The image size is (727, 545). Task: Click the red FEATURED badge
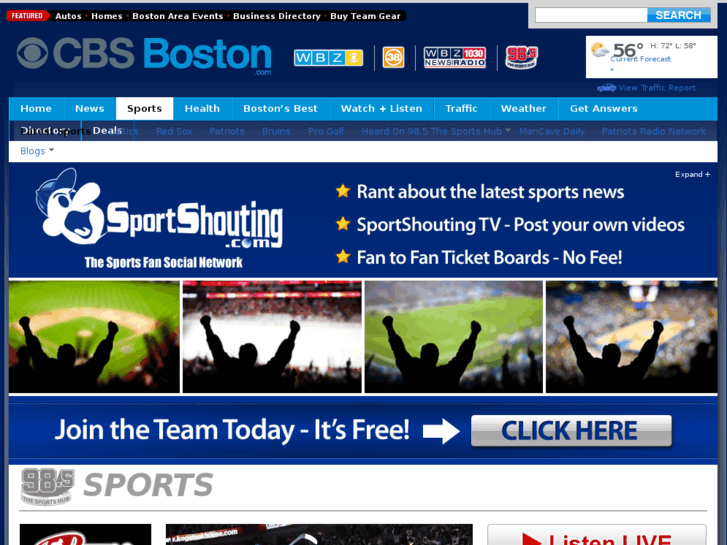[27, 16]
